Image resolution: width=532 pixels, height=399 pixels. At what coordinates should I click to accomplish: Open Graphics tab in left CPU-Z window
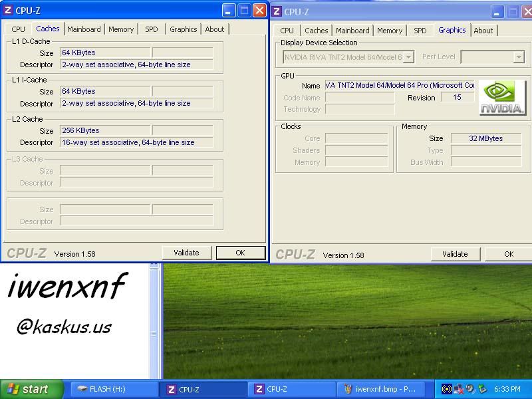[x=184, y=29]
